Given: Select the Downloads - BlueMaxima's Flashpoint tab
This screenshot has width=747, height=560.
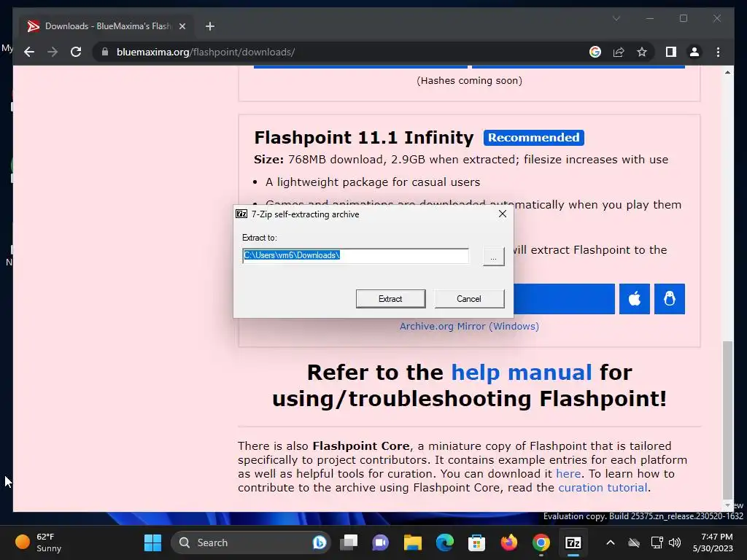Looking at the screenshot, I should [107, 26].
